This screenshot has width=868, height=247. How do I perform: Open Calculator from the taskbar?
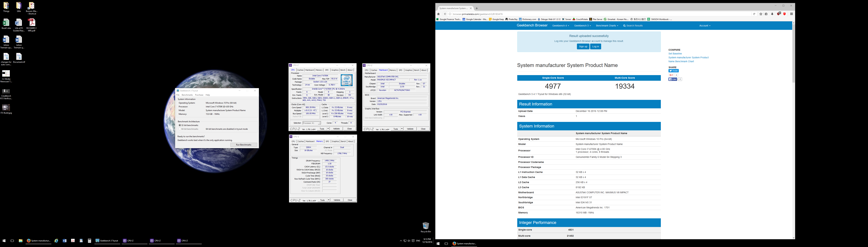click(89, 241)
